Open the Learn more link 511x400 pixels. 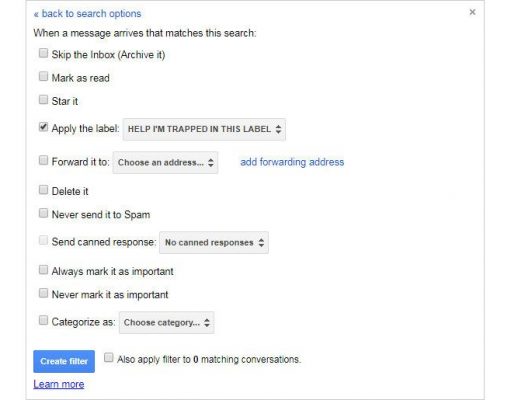[59, 384]
